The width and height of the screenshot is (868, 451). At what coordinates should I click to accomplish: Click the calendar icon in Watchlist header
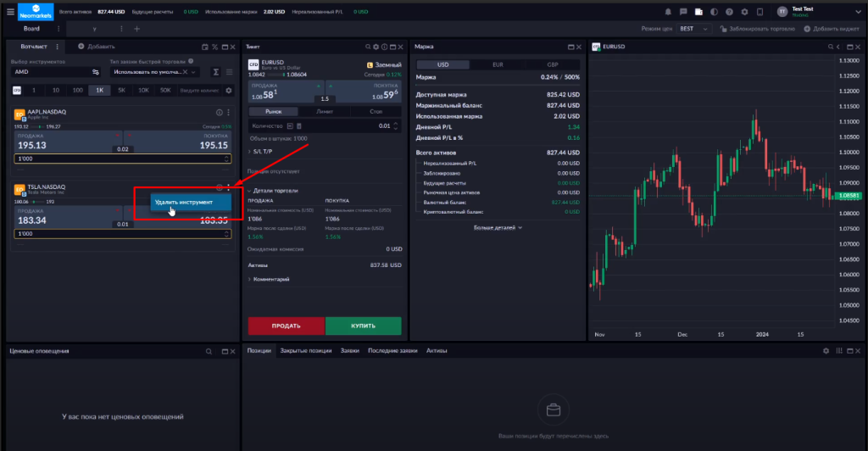[205, 47]
